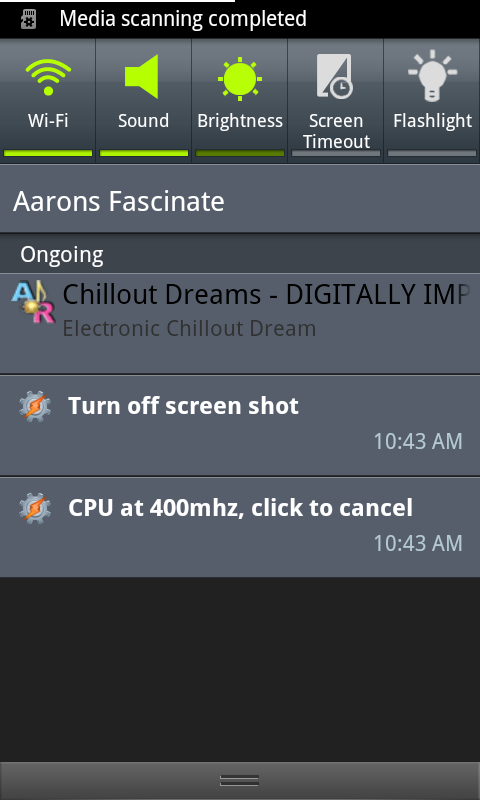Image resolution: width=480 pixels, height=800 pixels.
Task: Tap the Aarons Fascinate header
Action: point(240,199)
